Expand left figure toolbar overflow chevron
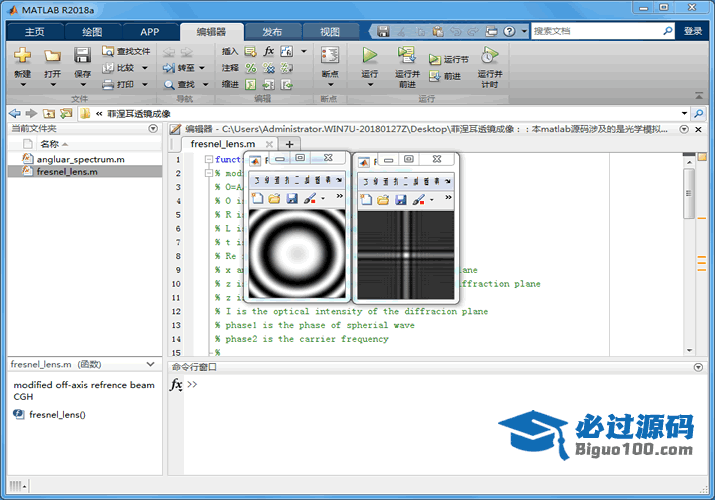 [339, 196]
